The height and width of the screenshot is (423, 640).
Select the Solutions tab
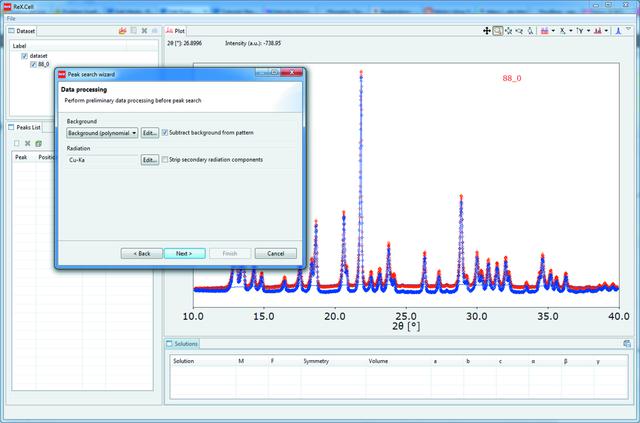click(x=182, y=344)
